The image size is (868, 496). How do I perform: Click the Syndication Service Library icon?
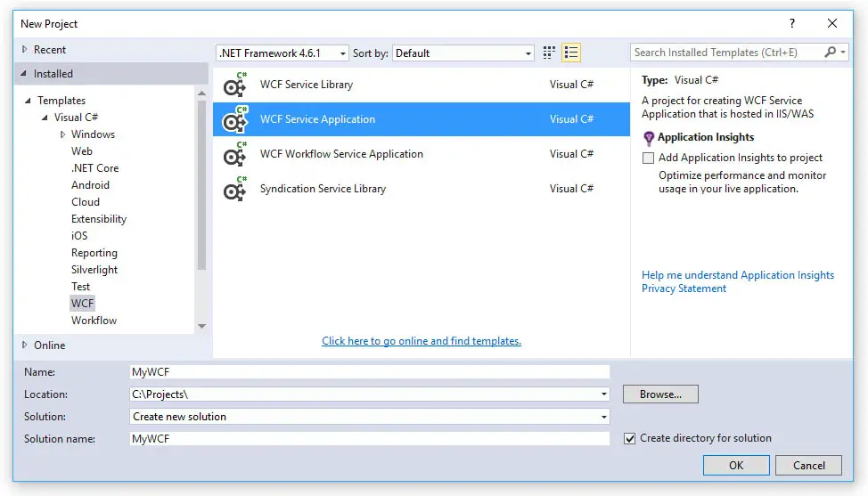pos(235,189)
